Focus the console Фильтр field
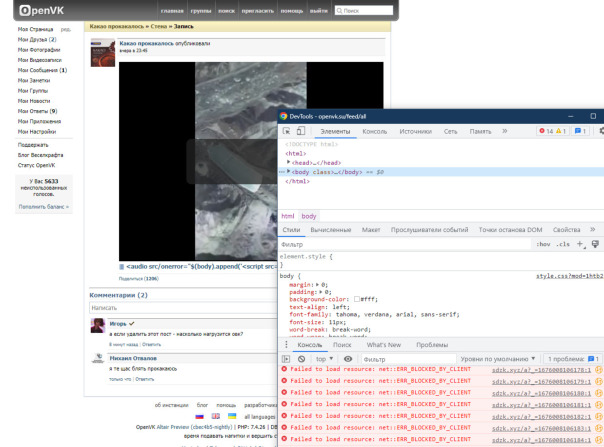This screenshot has width=604, height=447. pos(408,359)
